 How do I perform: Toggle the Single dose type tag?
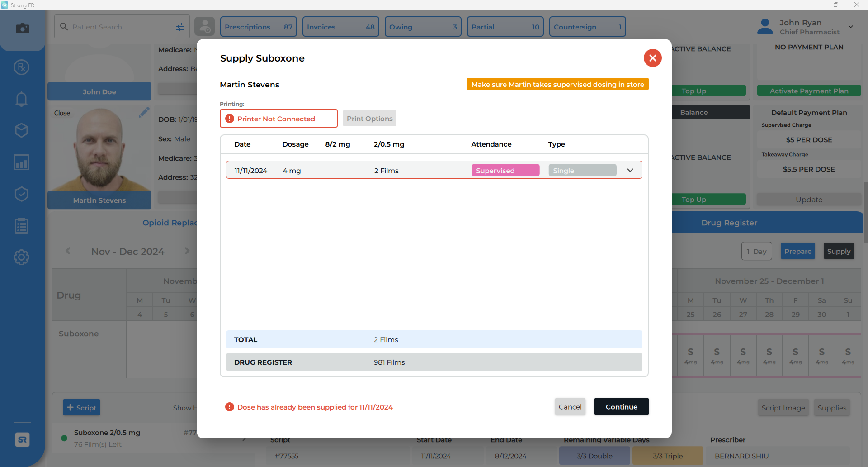[x=582, y=171]
